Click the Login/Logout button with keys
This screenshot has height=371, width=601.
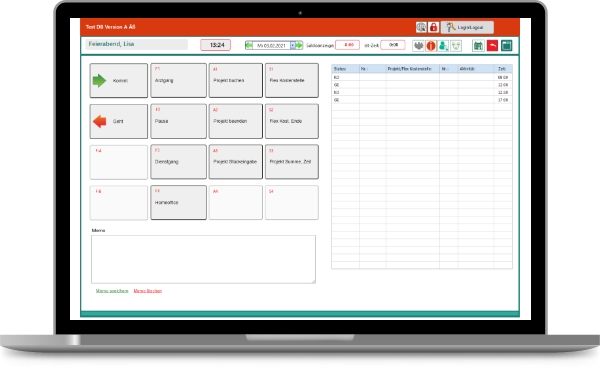click(467, 27)
